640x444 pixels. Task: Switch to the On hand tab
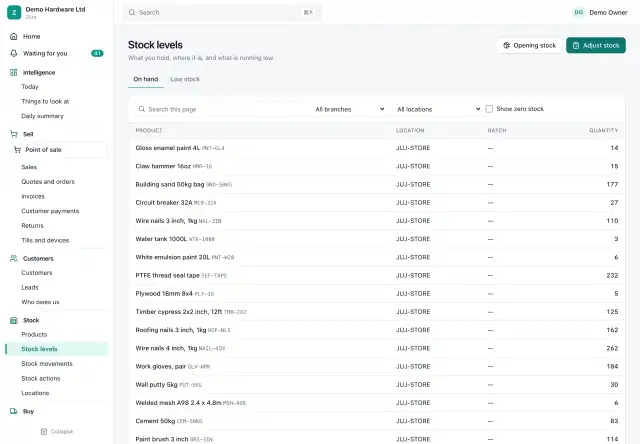click(x=146, y=79)
